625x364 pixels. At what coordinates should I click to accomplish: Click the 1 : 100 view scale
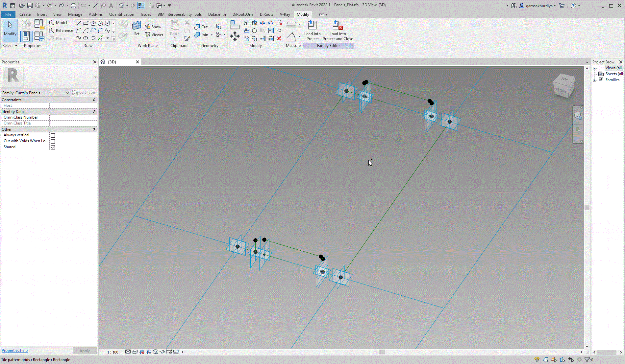pos(113,352)
